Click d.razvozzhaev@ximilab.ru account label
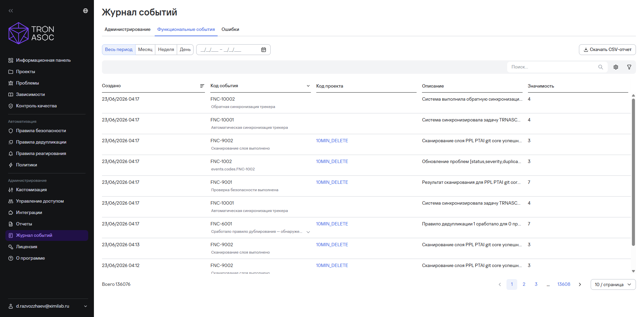The height and width of the screenshot is (317, 644). tap(43, 306)
